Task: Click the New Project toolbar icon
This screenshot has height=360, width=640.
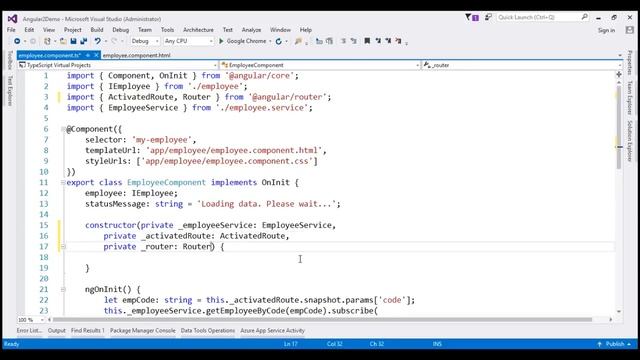Action: coord(47,41)
